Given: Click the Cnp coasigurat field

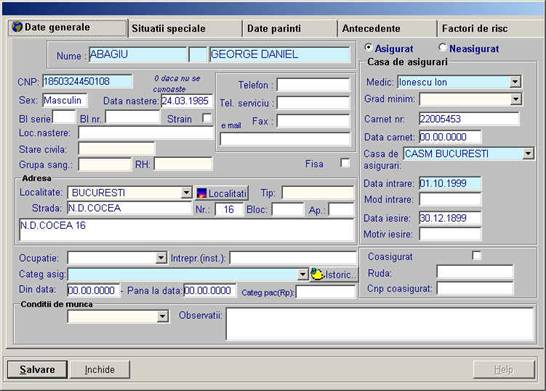Looking at the screenshot, I should (x=475, y=289).
